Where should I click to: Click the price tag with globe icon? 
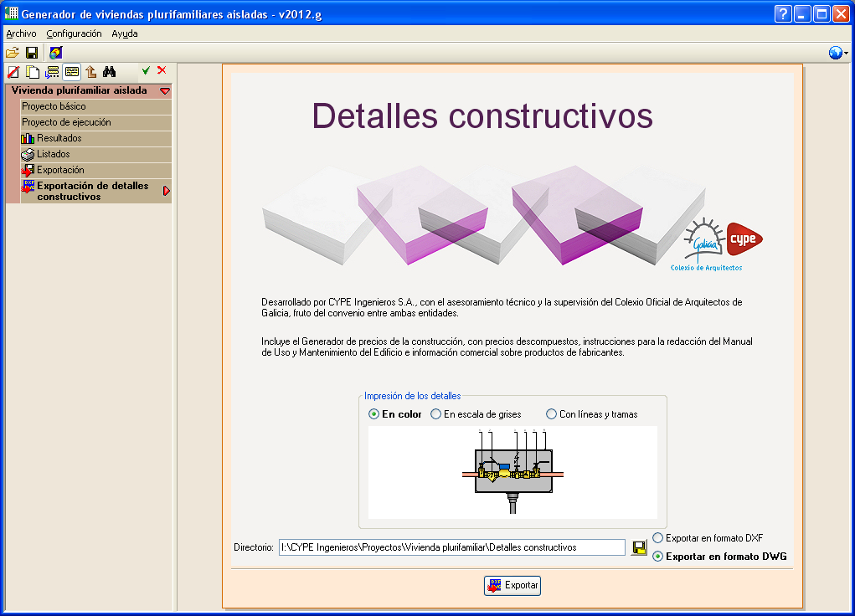coord(55,53)
